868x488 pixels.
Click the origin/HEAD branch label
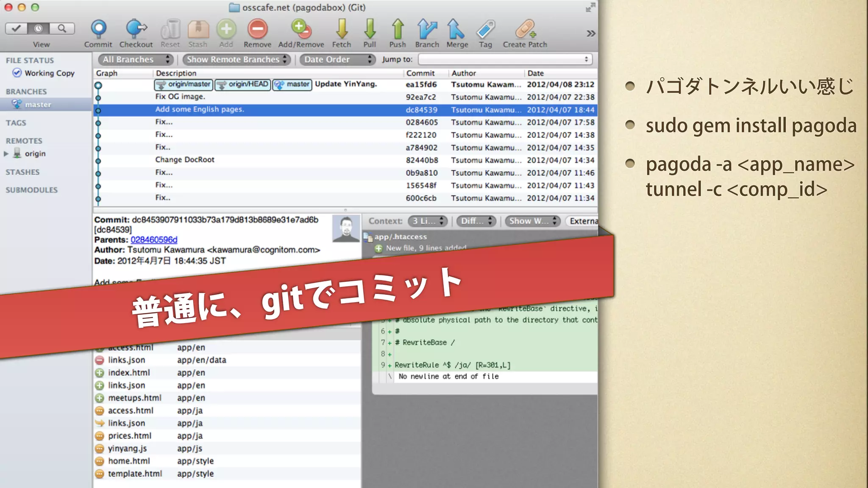pyautogui.click(x=243, y=85)
